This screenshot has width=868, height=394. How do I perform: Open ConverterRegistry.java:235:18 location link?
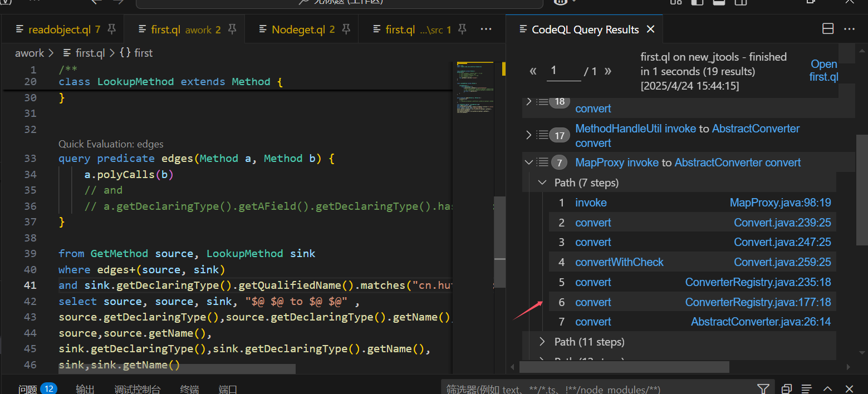[x=758, y=282]
